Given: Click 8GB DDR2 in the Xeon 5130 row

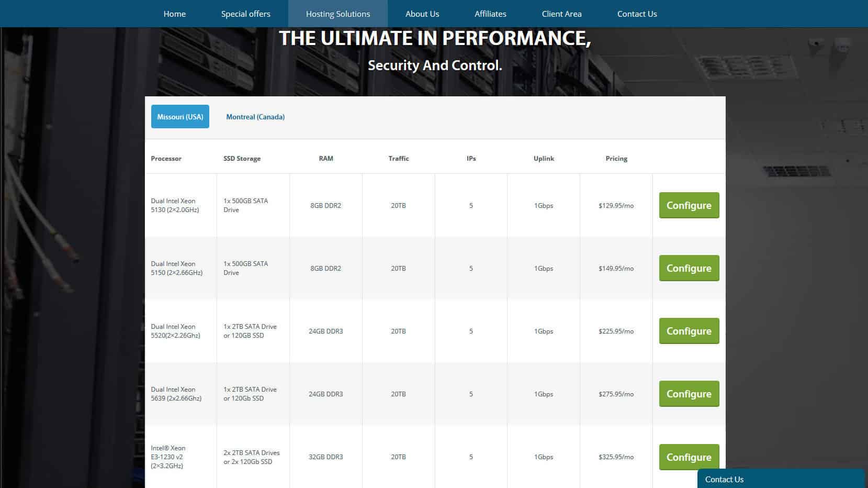Looking at the screenshot, I should tap(326, 206).
